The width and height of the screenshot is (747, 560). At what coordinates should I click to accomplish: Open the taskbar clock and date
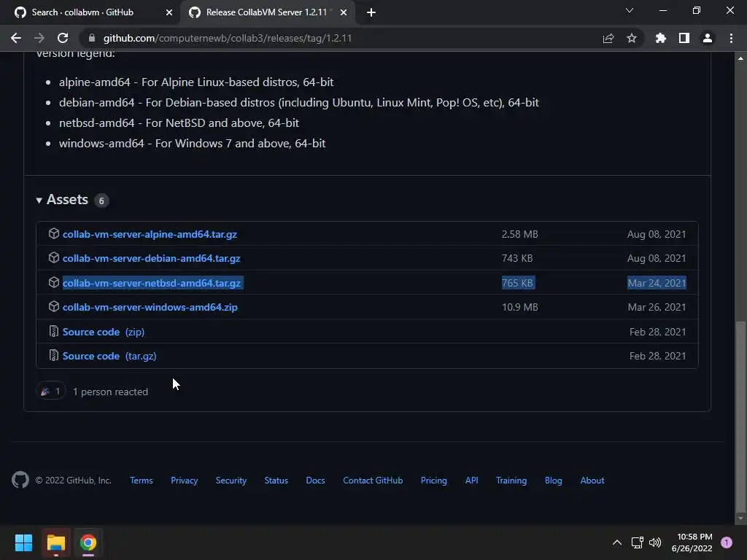[692, 542]
